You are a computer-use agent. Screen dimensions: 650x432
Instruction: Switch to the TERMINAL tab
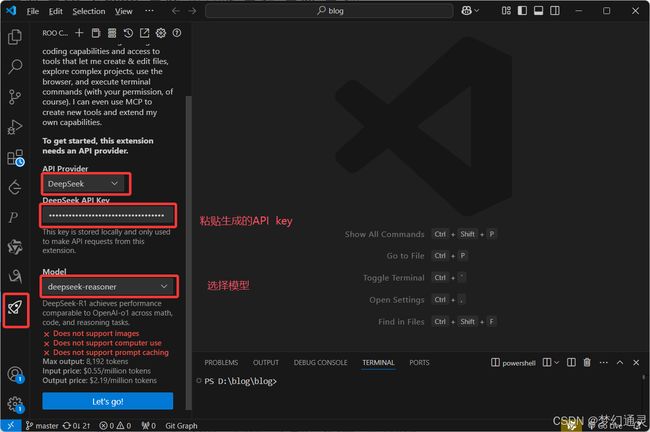click(x=378, y=362)
